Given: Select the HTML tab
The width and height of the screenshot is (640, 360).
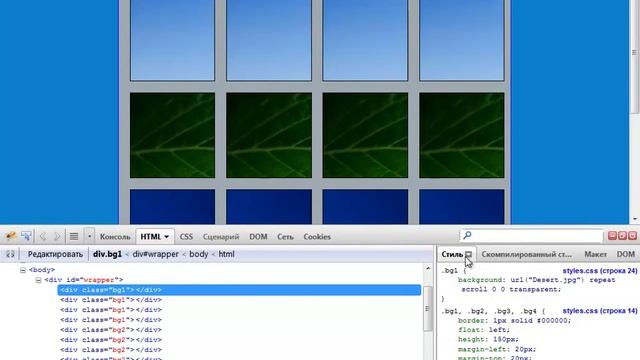Looking at the screenshot, I should point(151,237).
